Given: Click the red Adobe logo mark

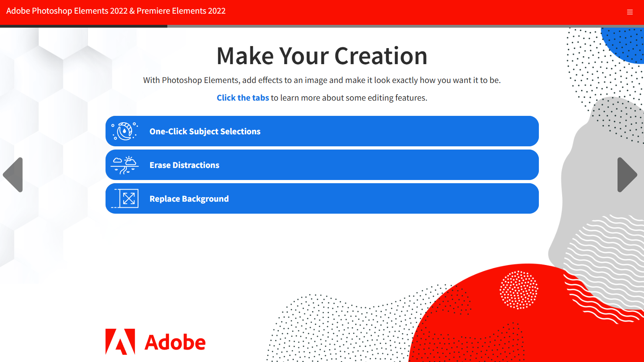Looking at the screenshot, I should tap(120, 342).
